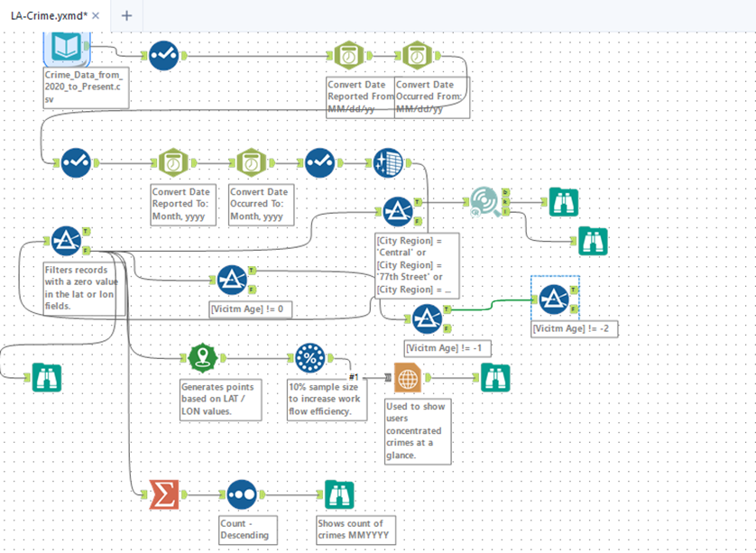Switch to the LA-Crime.yxmd tab

pyautogui.click(x=50, y=15)
